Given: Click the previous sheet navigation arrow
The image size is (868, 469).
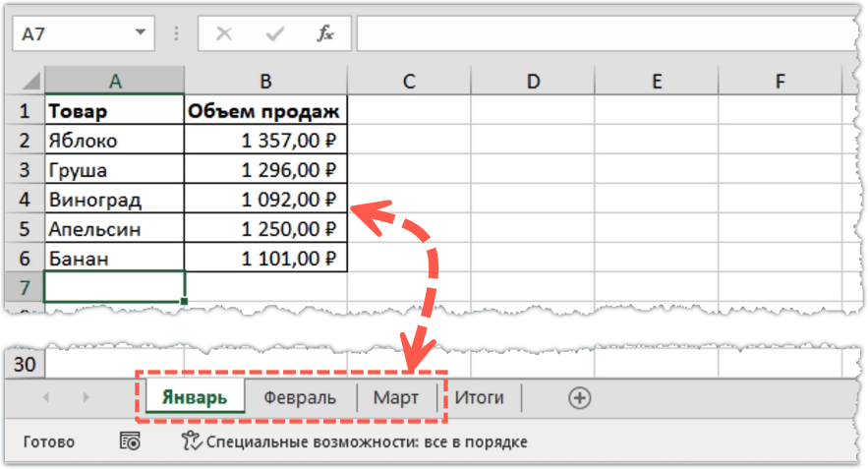Looking at the screenshot, I should click(x=46, y=397).
